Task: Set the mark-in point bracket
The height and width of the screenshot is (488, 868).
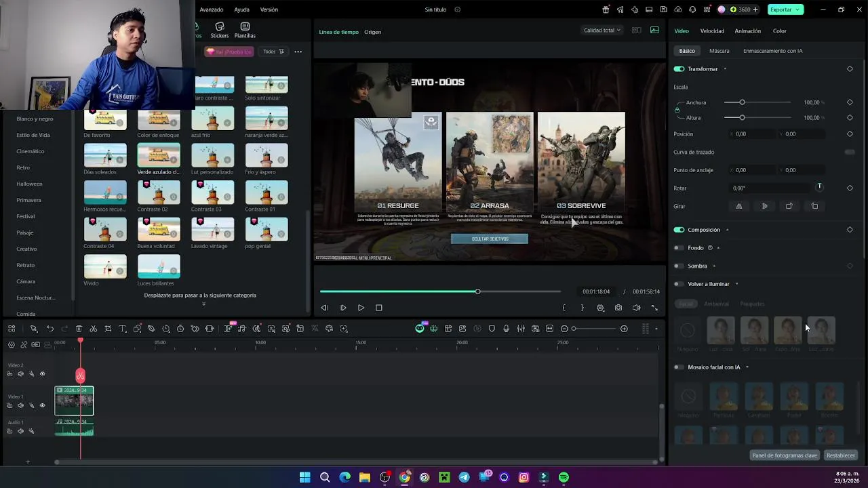Action: (x=564, y=308)
